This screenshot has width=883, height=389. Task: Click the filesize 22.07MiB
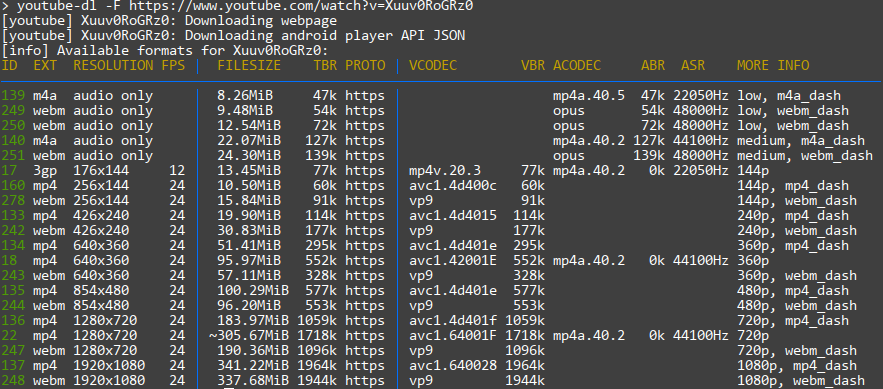pyautogui.click(x=249, y=141)
